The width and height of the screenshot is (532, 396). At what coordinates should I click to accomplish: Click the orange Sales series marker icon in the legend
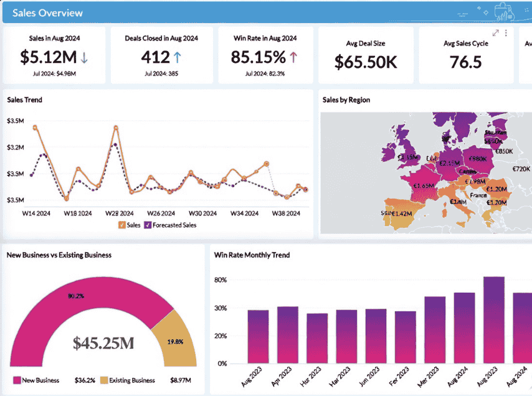coord(121,225)
